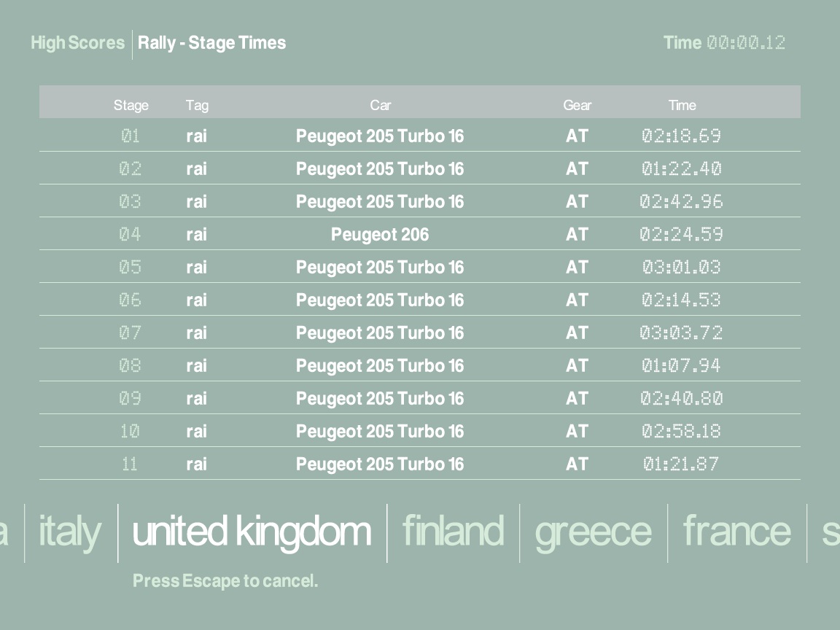The width and height of the screenshot is (840, 630).
Task: Open the france country tab
Action: pyautogui.click(x=736, y=532)
